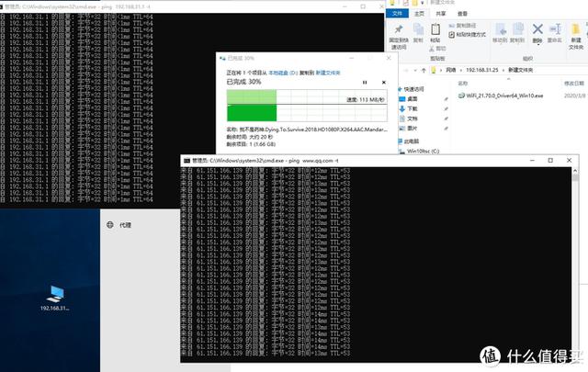Click the pin icon next to 下载
The height and width of the screenshot is (372, 588).
[447, 109]
